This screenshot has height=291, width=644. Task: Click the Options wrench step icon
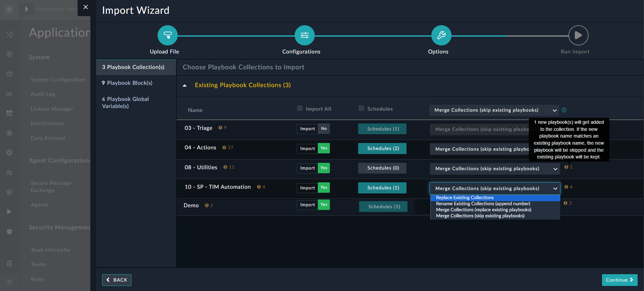(x=441, y=35)
